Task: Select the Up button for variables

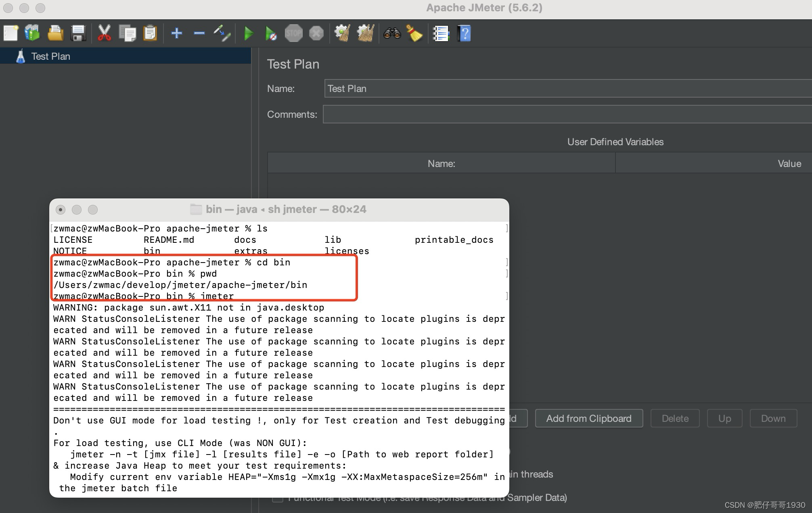Action: click(724, 419)
